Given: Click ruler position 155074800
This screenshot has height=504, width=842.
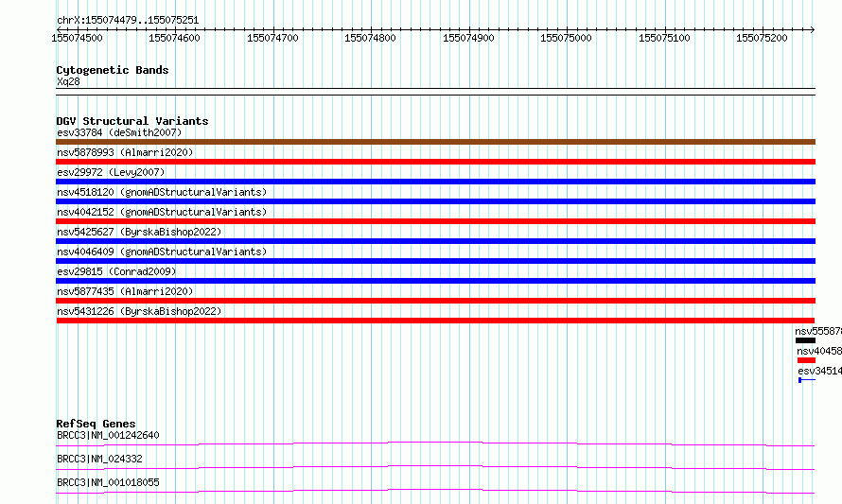Looking at the screenshot, I should (371, 38).
